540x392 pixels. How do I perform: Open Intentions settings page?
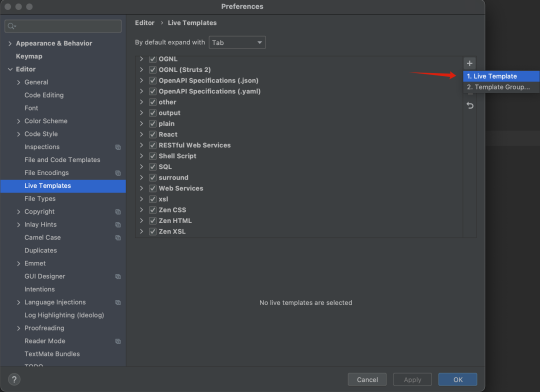pos(39,289)
